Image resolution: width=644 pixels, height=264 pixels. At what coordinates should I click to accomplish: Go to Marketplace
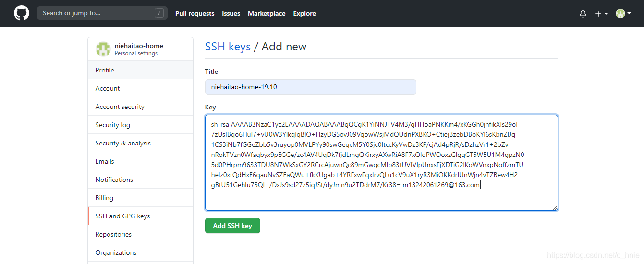click(x=267, y=13)
